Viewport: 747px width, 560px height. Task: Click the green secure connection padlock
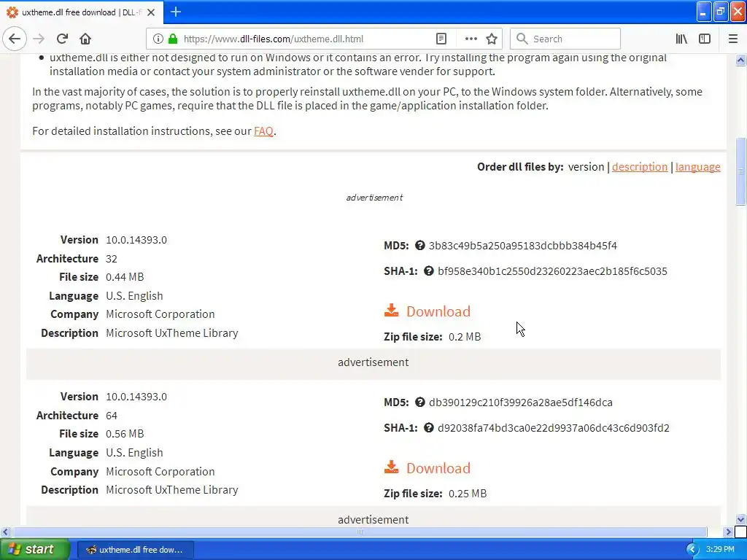click(x=173, y=39)
